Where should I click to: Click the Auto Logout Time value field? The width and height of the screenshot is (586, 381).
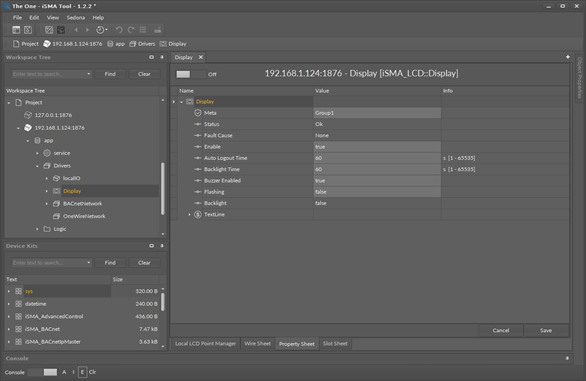(x=377, y=158)
